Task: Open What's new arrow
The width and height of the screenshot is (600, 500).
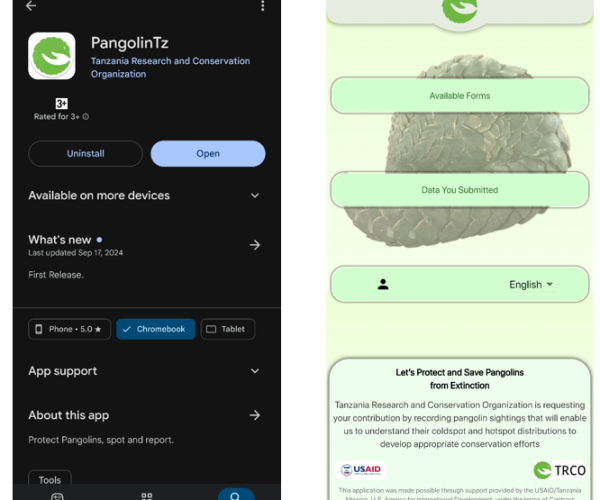Action: point(255,245)
